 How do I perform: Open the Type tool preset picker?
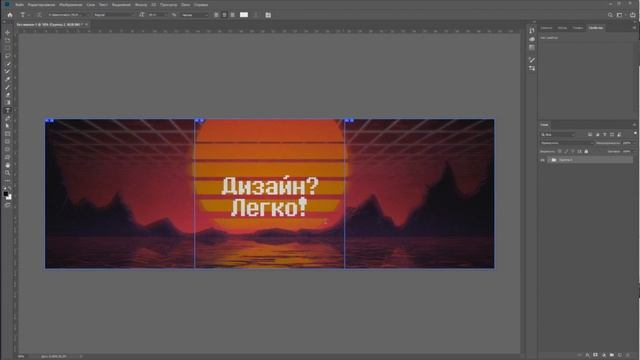tap(24, 15)
